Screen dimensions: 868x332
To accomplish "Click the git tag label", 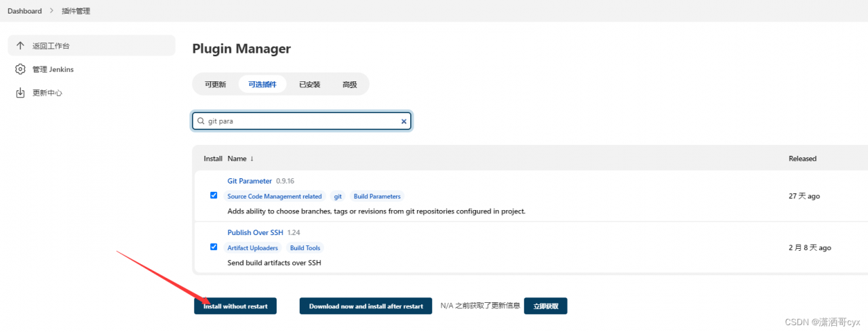I will (338, 196).
